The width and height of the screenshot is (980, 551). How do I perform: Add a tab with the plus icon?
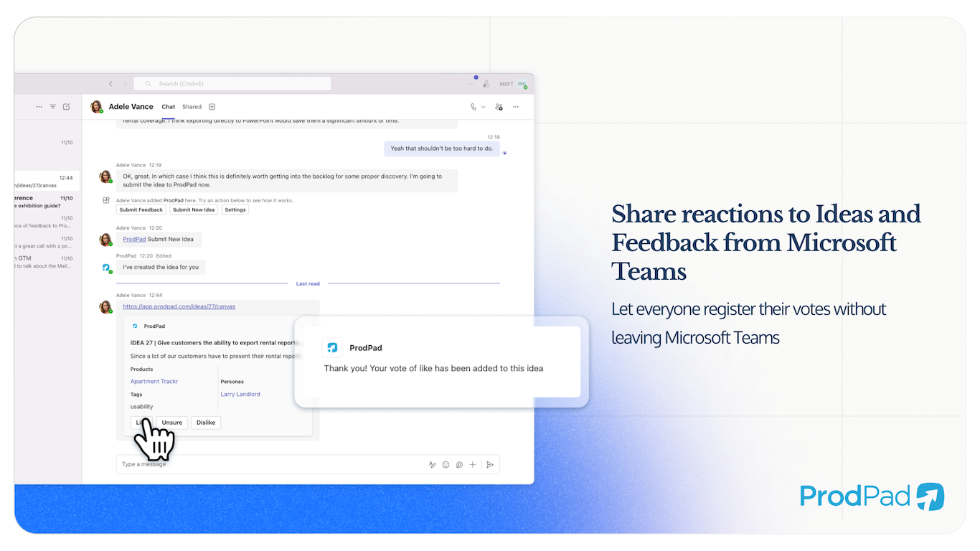[212, 107]
